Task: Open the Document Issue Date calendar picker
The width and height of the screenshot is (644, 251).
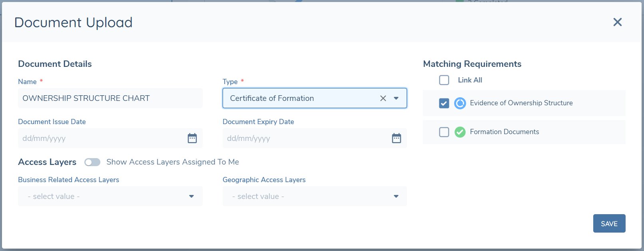Action: coord(192,138)
